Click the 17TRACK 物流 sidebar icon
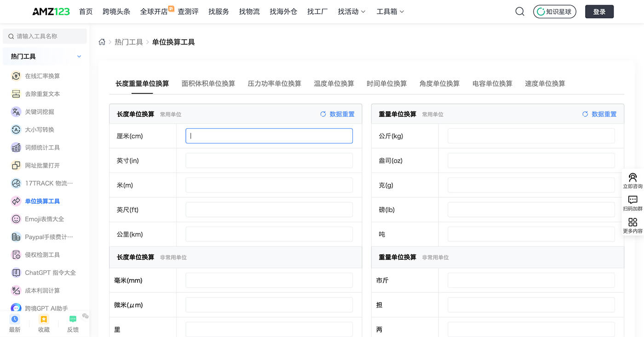 click(16, 183)
